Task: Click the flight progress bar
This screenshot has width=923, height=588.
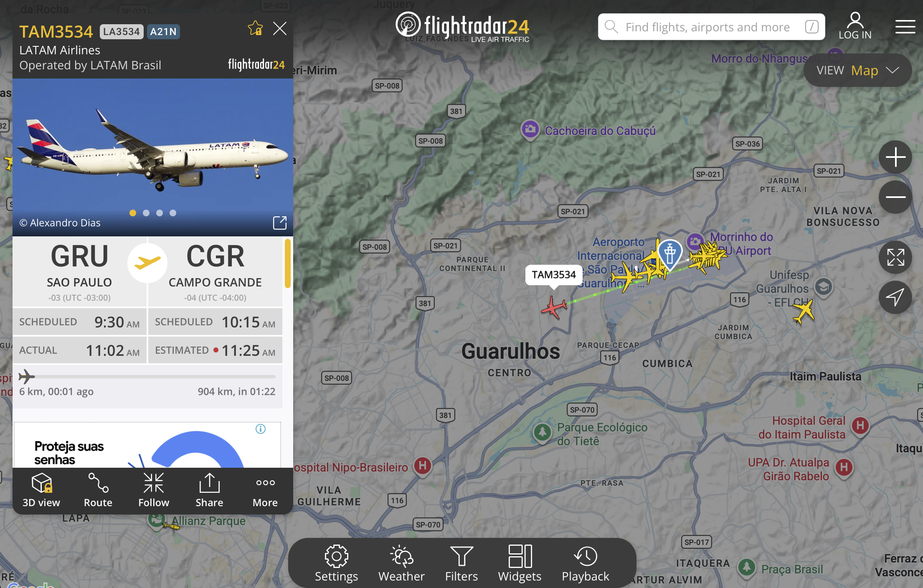Action: tap(147, 377)
